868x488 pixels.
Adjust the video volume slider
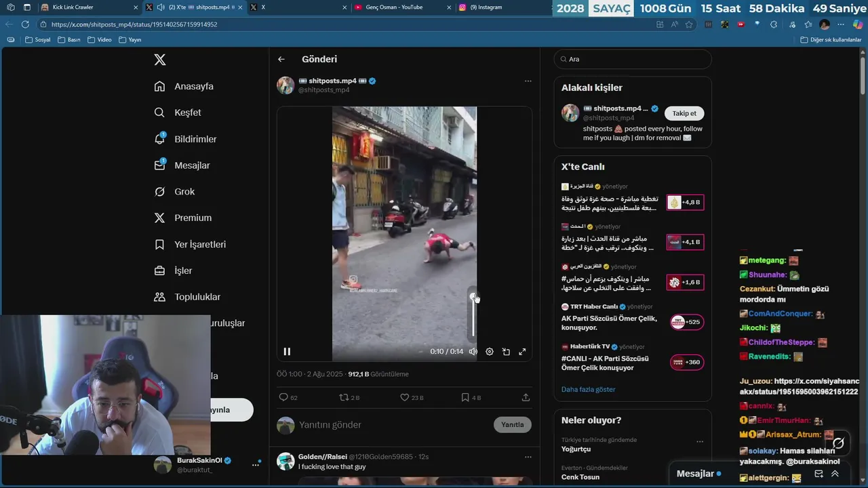pyautogui.click(x=473, y=315)
